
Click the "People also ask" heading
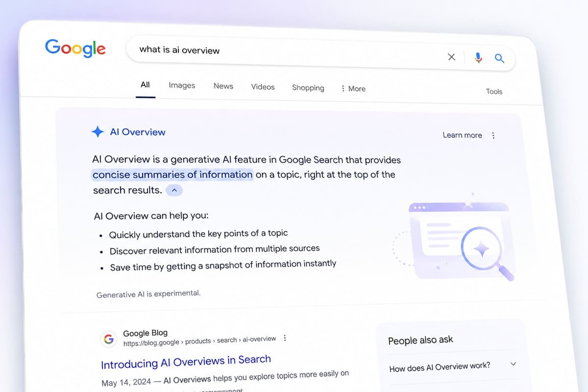[420, 340]
